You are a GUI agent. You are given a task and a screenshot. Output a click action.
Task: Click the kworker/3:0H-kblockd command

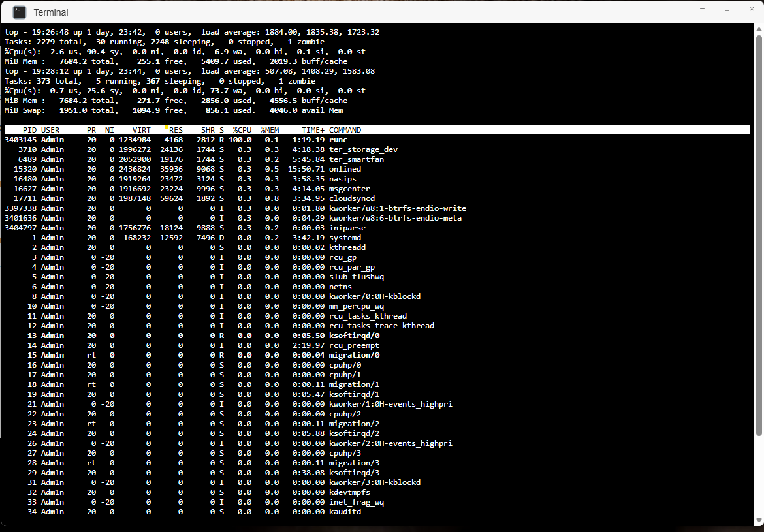coord(375,482)
